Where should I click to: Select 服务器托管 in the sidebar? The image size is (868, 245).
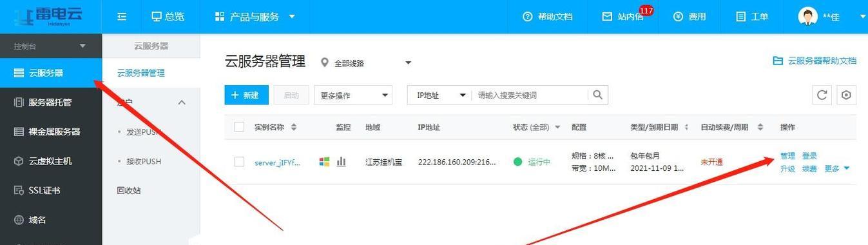[51, 102]
